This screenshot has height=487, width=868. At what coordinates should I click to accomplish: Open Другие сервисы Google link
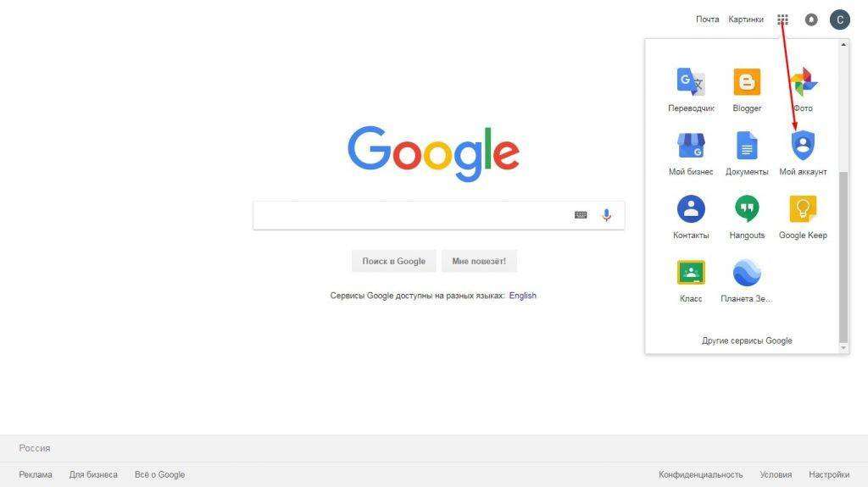click(747, 340)
